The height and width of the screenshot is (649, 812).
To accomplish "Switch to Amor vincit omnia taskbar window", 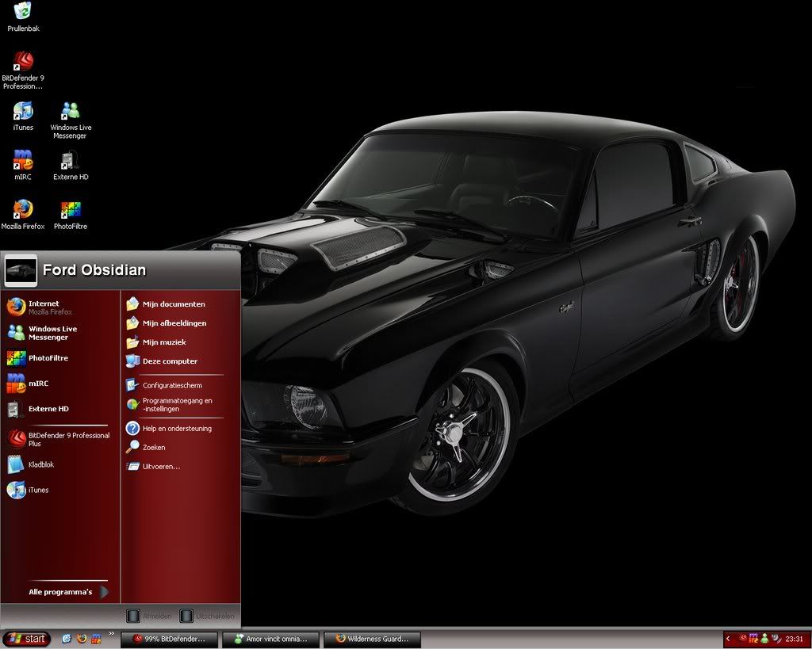I will tap(271, 639).
